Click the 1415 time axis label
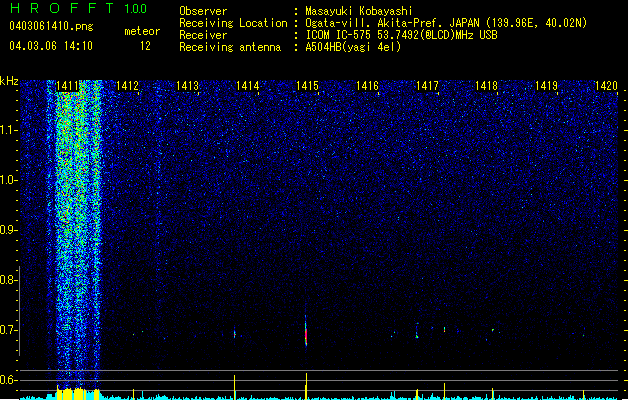Screen dimensions: 629x400 pos(307,86)
